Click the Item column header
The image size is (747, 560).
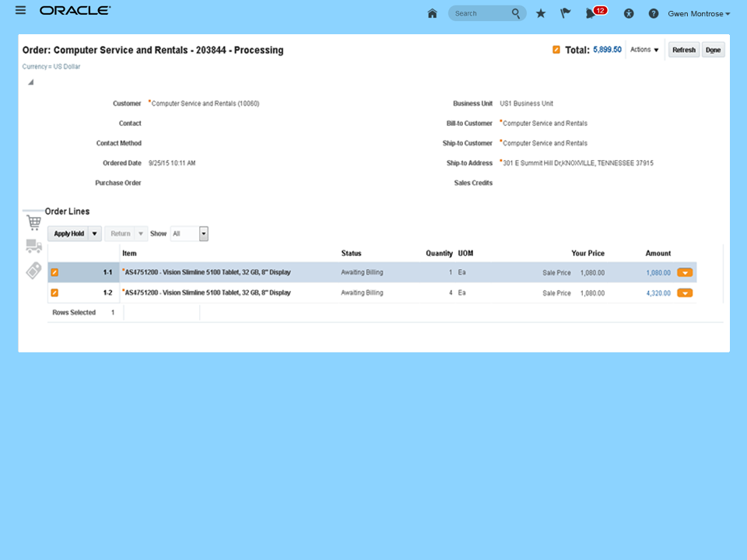[x=129, y=254]
